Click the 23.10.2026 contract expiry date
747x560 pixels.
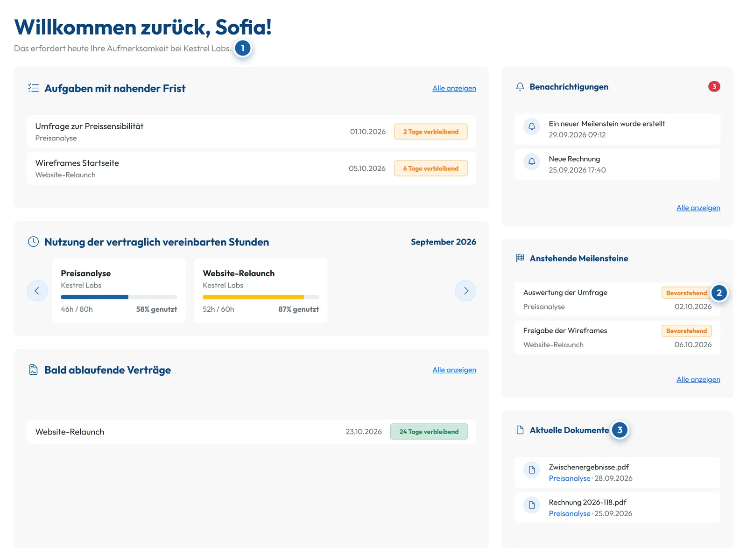pos(364,432)
